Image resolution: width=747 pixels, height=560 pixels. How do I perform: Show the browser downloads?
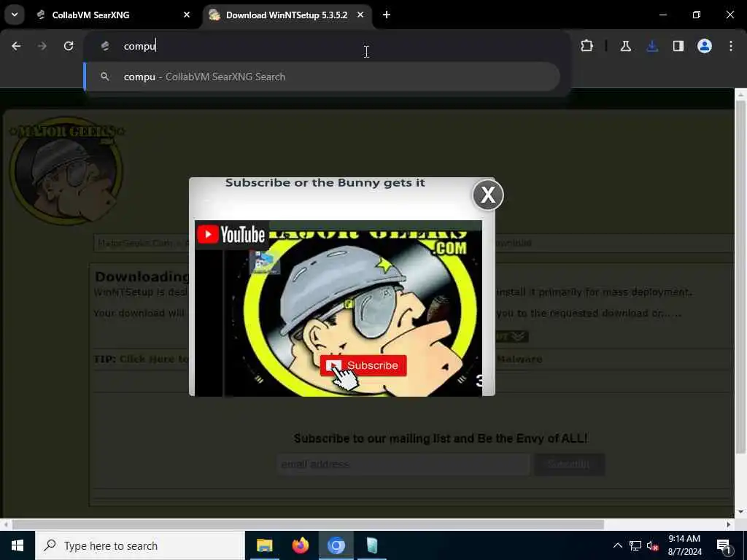pyautogui.click(x=652, y=46)
